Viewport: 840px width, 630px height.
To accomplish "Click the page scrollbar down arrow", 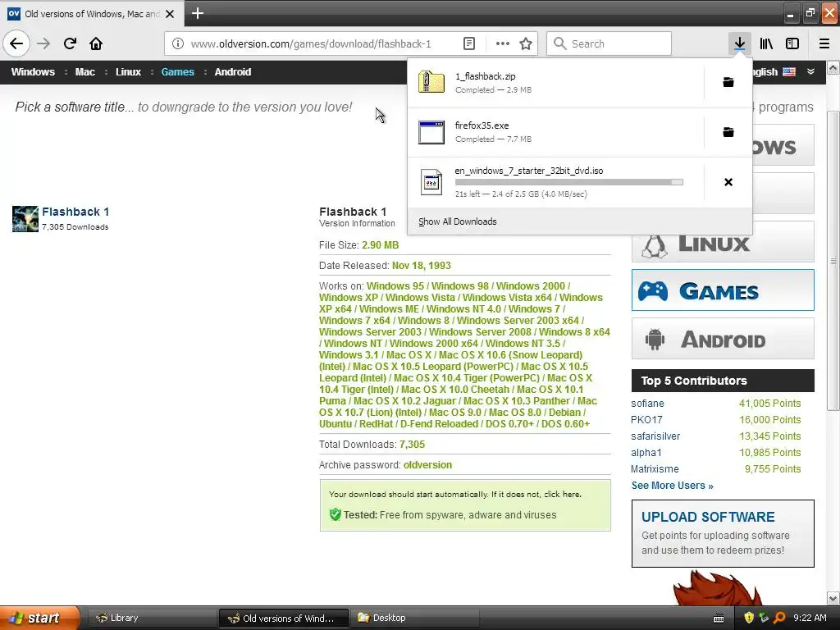I will pos(833,598).
